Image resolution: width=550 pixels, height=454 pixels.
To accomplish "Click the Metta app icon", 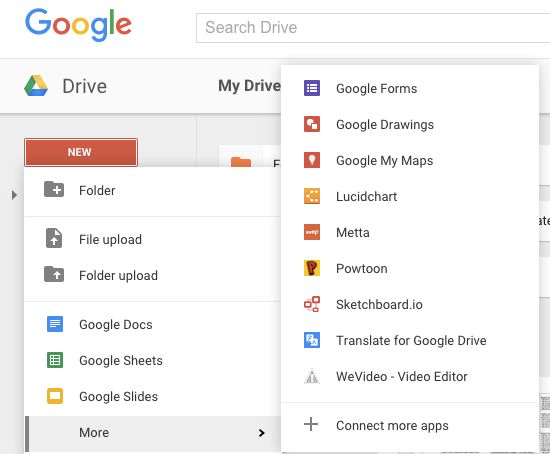I will 311,232.
